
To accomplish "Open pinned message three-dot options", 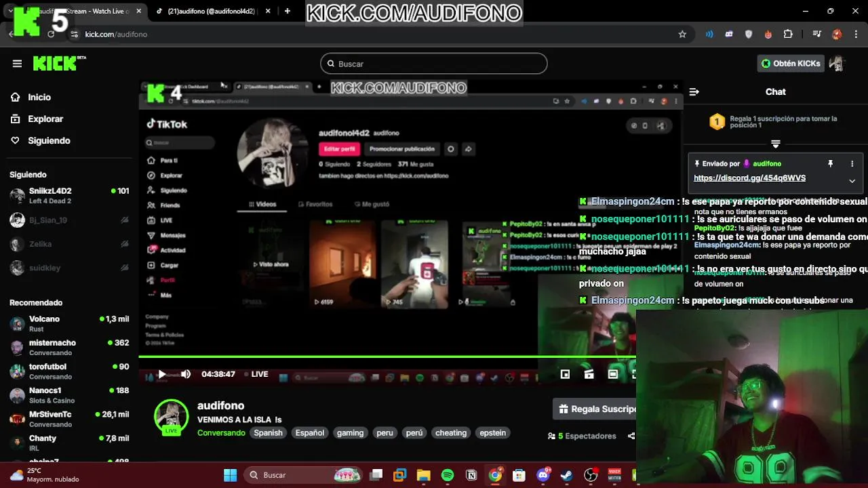I will tap(852, 163).
